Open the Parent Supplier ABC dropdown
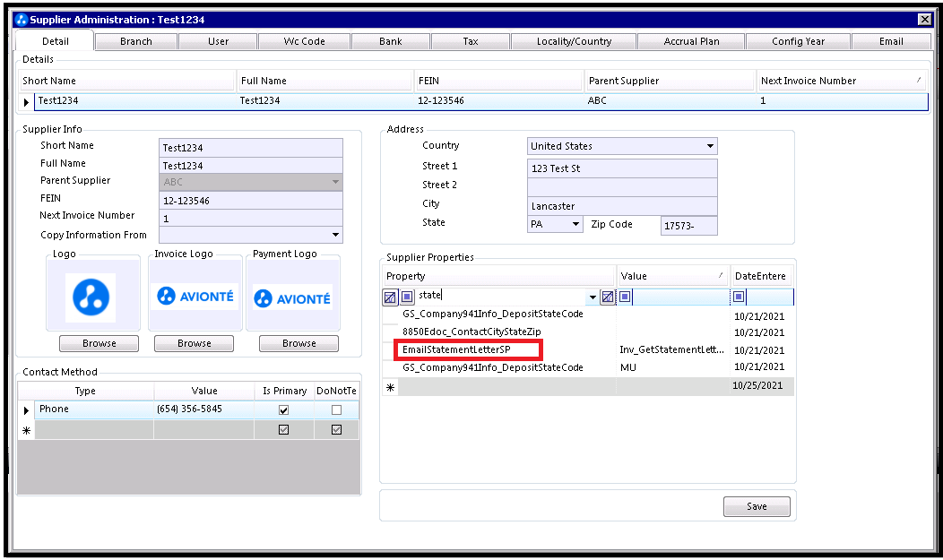Image resolution: width=943 pixels, height=560 pixels. click(335, 182)
